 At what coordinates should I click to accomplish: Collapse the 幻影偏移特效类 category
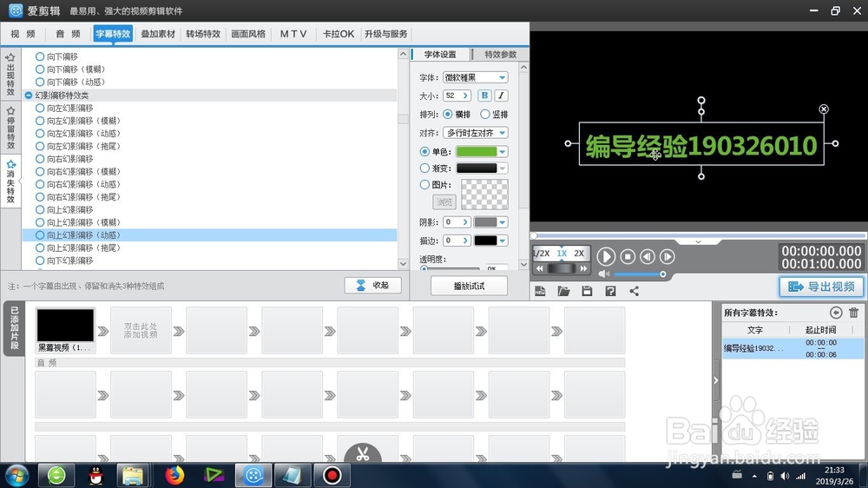point(29,96)
